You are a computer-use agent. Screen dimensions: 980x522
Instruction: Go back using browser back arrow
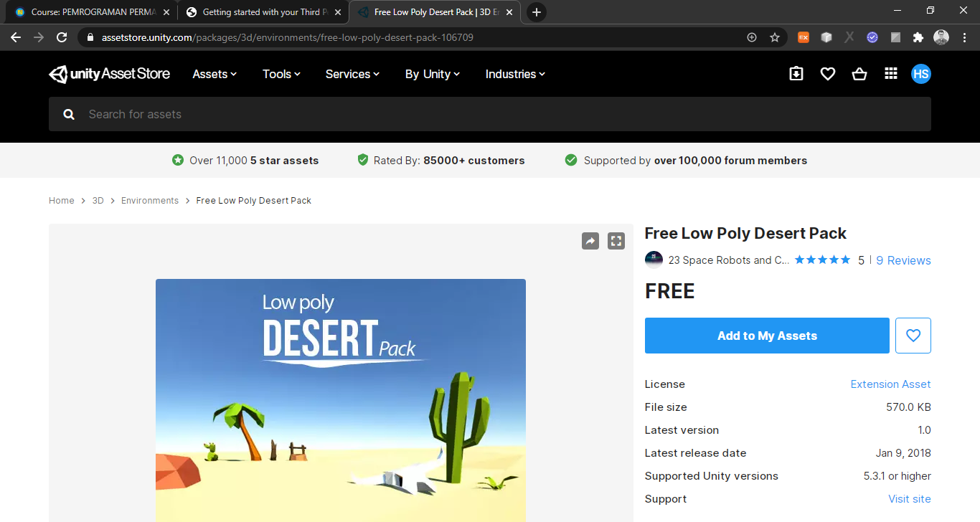click(16, 37)
